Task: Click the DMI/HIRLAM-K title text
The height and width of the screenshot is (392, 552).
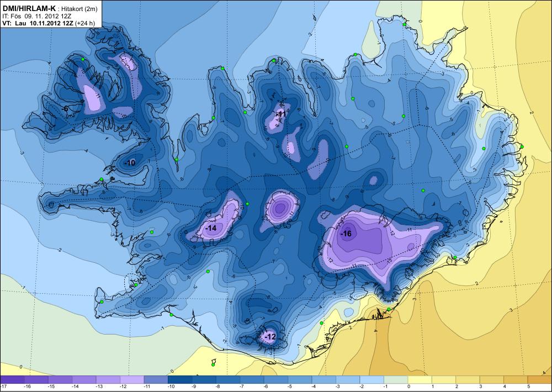Action: (29, 7)
